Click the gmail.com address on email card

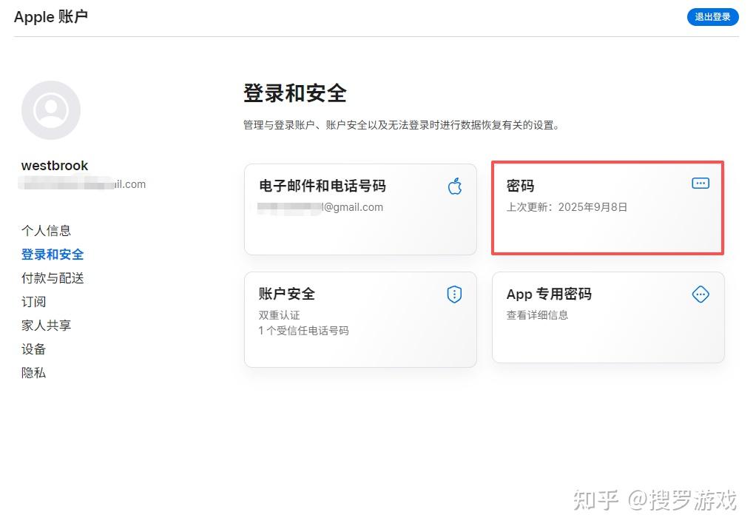coord(320,207)
